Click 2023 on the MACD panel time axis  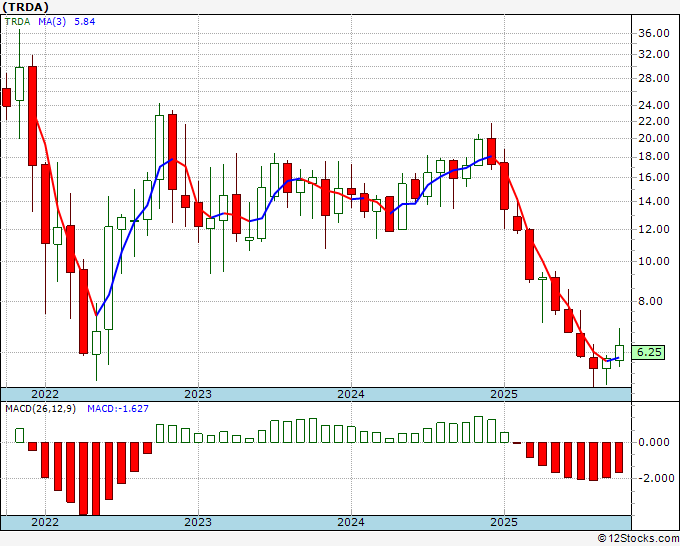(x=198, y=522)
